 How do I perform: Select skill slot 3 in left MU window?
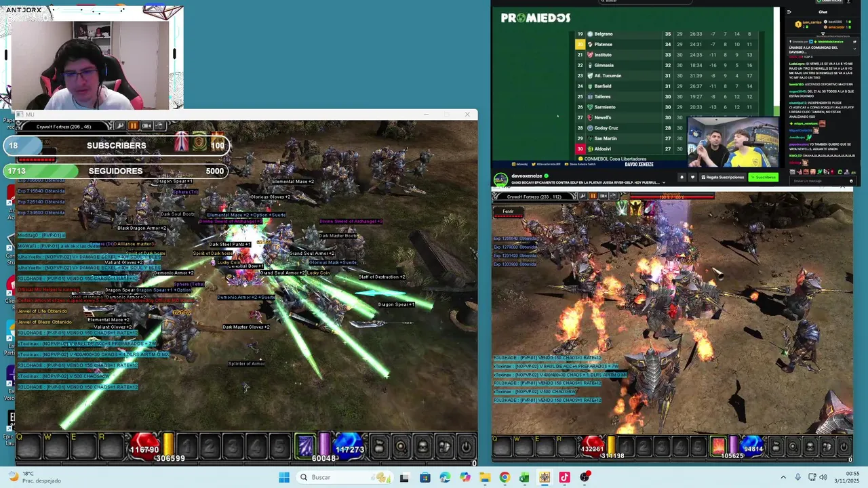[233, 447]
